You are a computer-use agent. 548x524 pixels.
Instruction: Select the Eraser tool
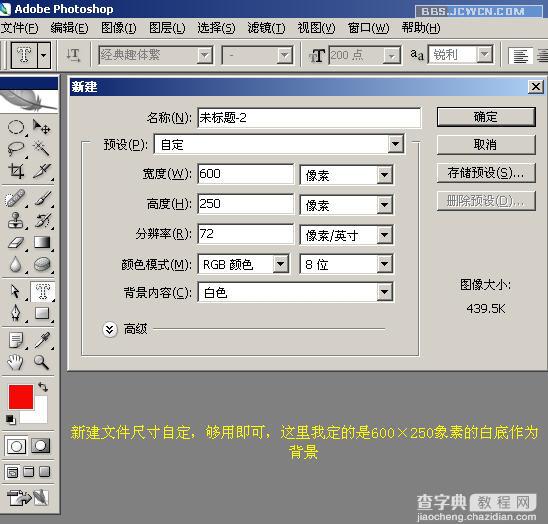click(16, 242)
